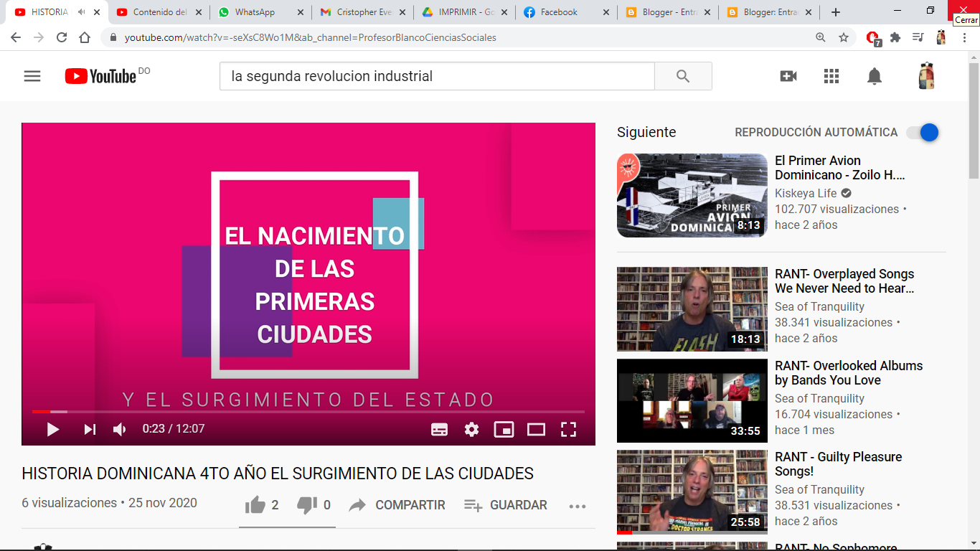Click the video title HISTORIA DOMINICANA text
Image resolution: width=980 pixels, height=551 pixels.
(278, 474)
